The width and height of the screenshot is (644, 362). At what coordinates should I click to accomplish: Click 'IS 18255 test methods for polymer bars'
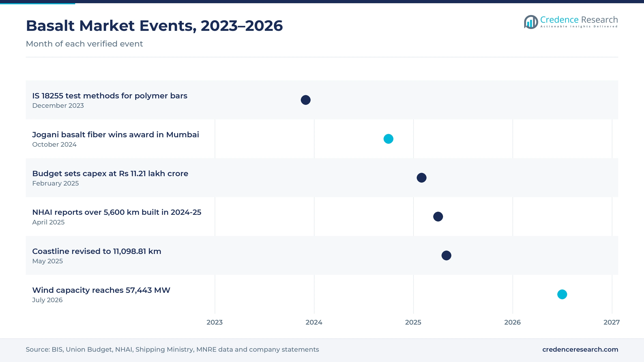coord(110,96)
